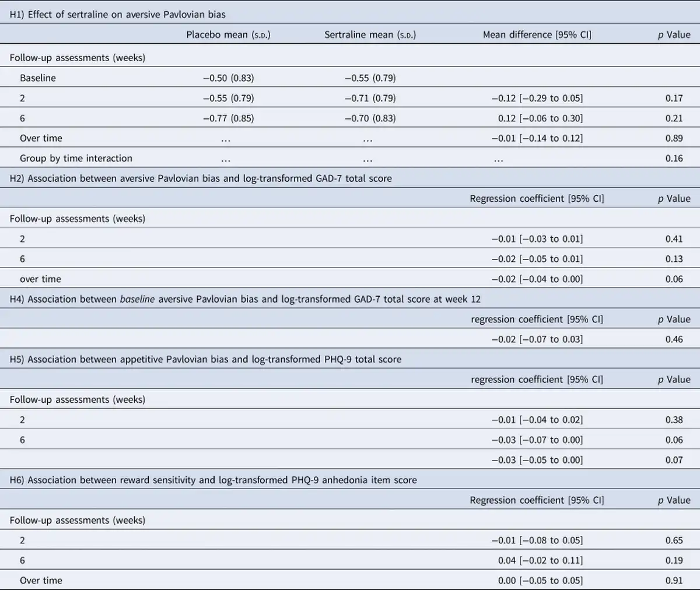
Task: Click the H6 reward sensitivity section header
Action: 213,480
